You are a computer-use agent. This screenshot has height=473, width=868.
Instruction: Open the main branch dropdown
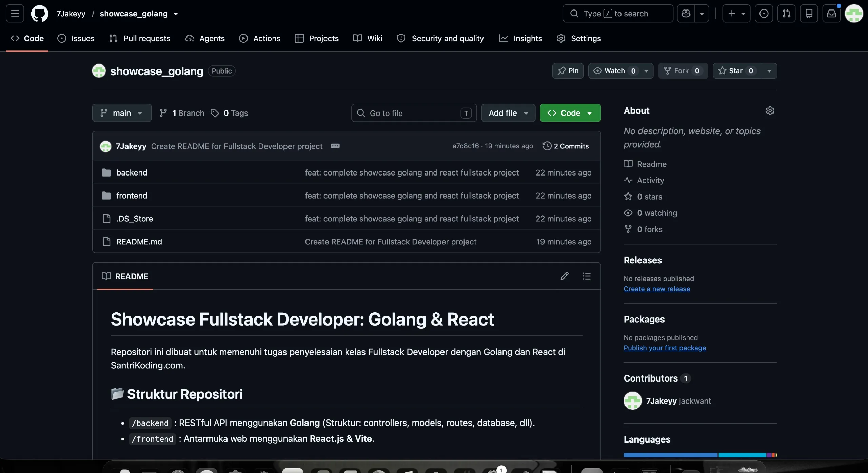(122, 113)
